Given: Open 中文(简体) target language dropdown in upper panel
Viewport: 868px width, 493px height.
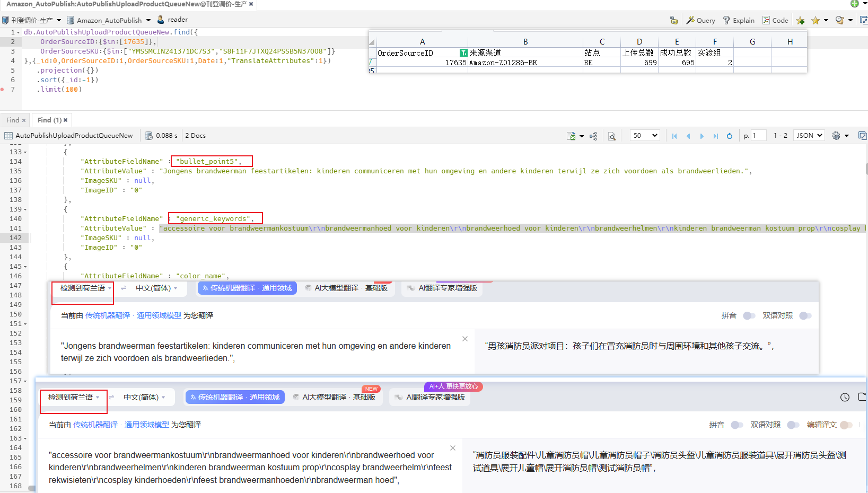Looking at the screenshot, I should (x=156, y=288).
